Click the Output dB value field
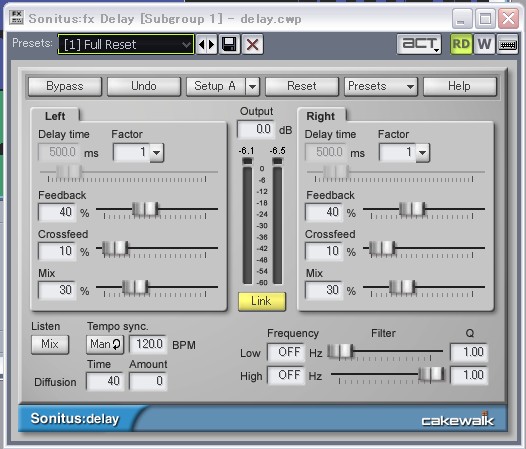This screenshot has height=449, width=526. (256, 129)
